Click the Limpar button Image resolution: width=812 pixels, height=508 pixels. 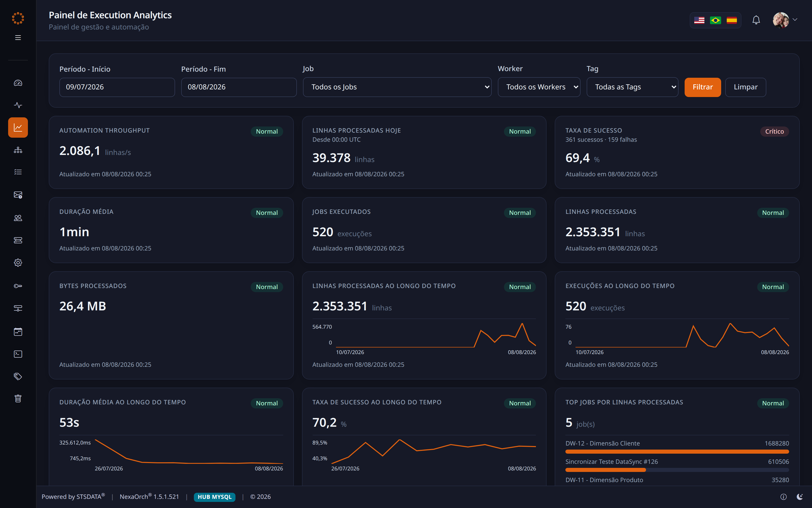[746, 87]
